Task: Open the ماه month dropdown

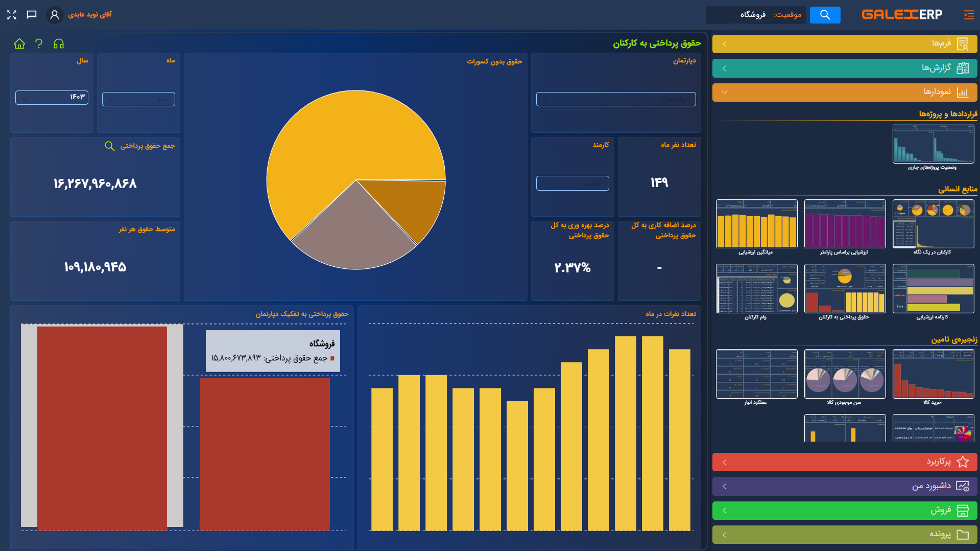Action: 138,99
